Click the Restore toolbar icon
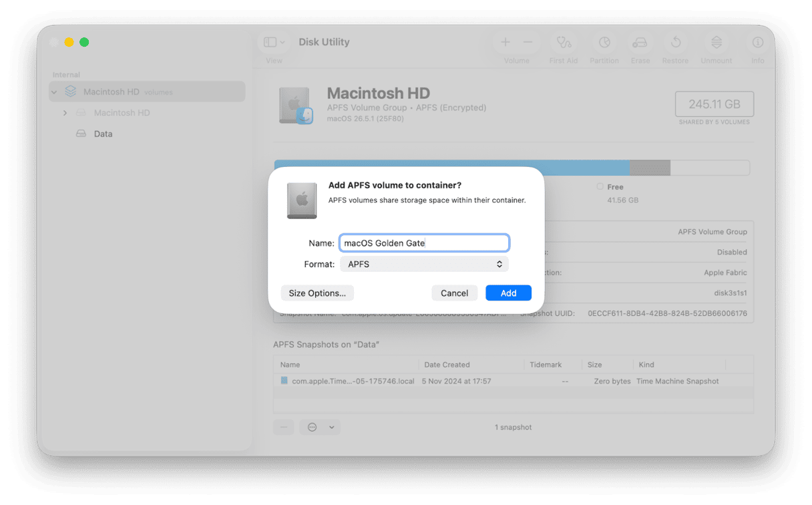This screenshot has height=505, width=812. tap(676, 42)
